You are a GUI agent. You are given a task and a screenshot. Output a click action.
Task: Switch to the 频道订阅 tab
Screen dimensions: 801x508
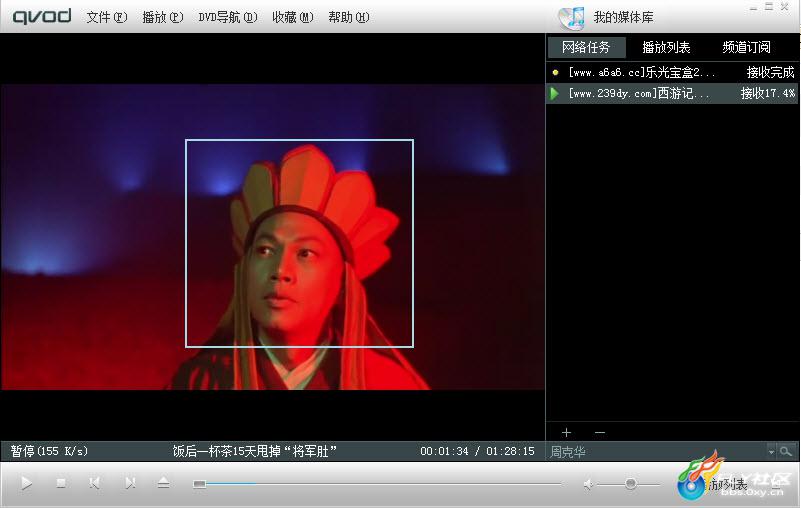pos(746,48)
